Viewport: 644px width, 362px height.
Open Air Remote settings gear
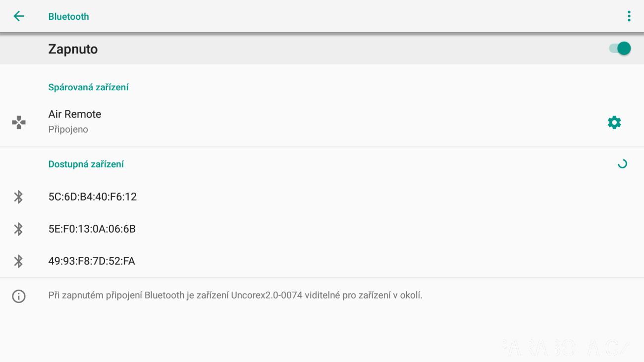point(614,122)
